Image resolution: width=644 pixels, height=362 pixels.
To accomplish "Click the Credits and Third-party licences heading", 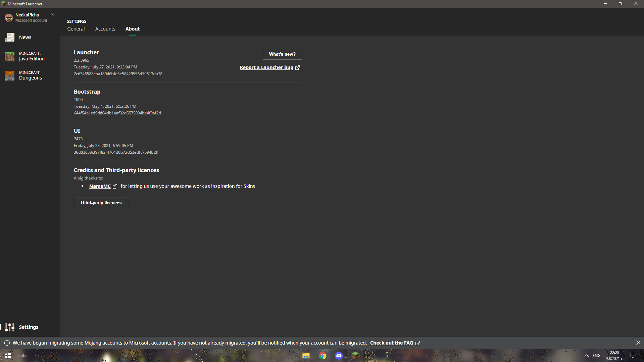I will [116, 170].
